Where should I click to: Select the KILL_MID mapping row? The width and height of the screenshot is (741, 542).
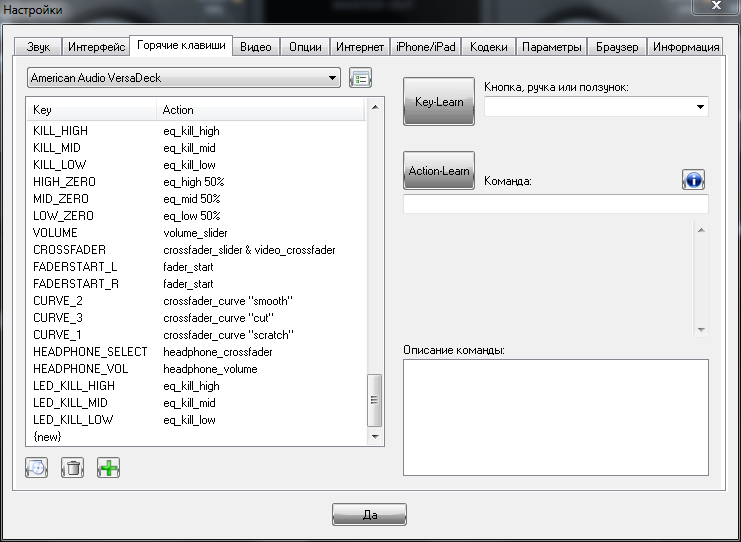[x=196, y=148]
